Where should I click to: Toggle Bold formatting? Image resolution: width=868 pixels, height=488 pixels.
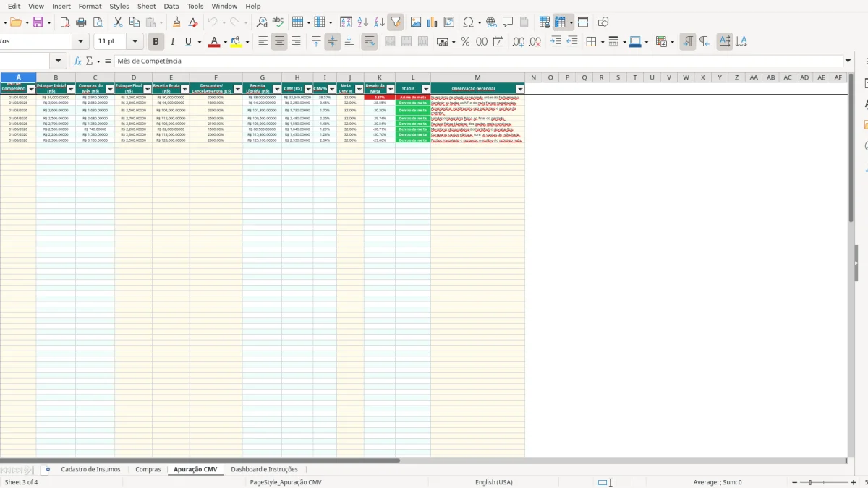(156, 42)
